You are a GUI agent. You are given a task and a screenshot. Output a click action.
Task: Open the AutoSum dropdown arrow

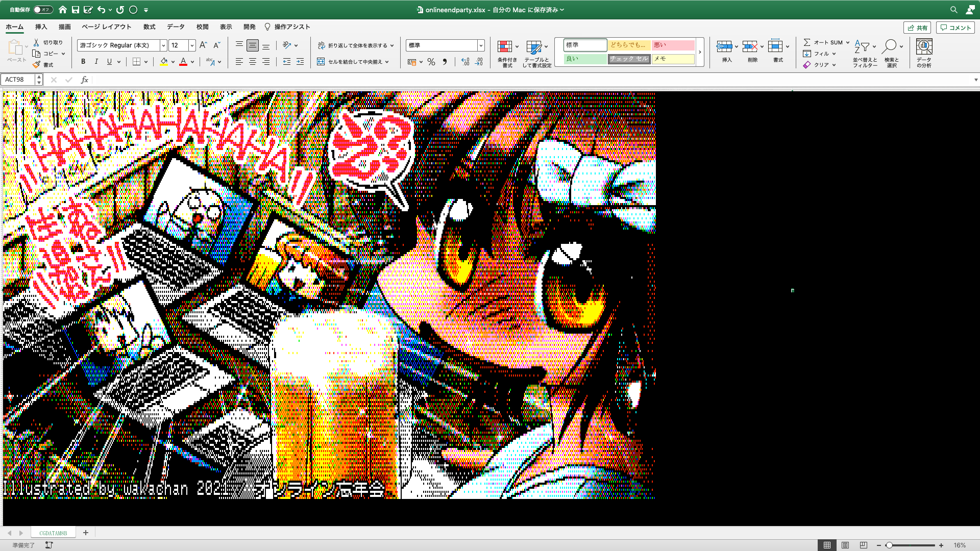pyautogui.click(x=848, y=42)
